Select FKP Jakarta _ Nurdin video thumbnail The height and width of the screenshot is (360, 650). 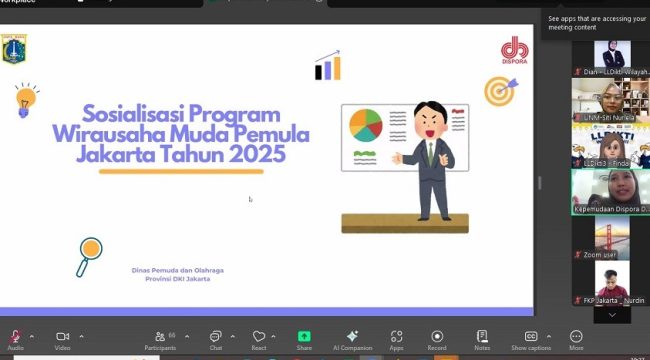[612, 283]
